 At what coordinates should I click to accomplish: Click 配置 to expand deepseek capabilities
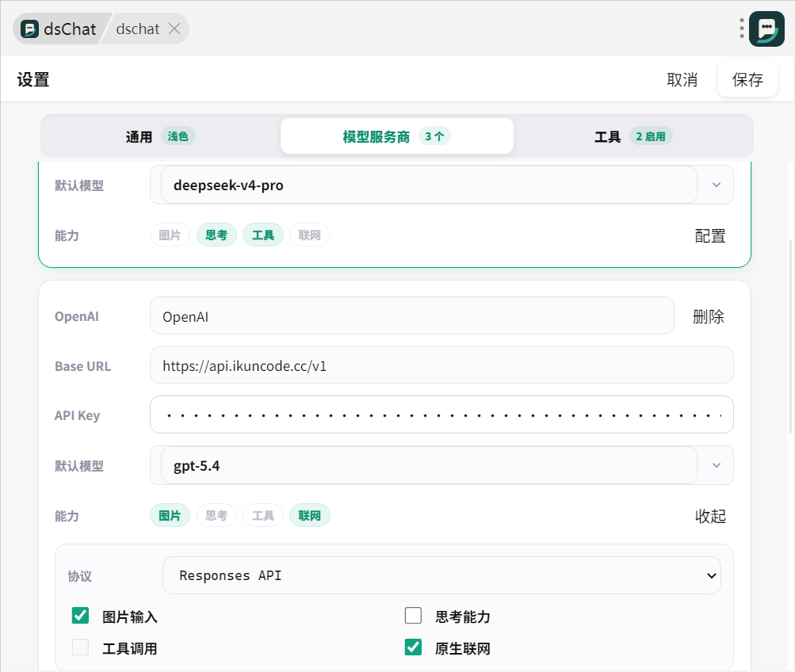pyautogui.click(x=710, y=235)
